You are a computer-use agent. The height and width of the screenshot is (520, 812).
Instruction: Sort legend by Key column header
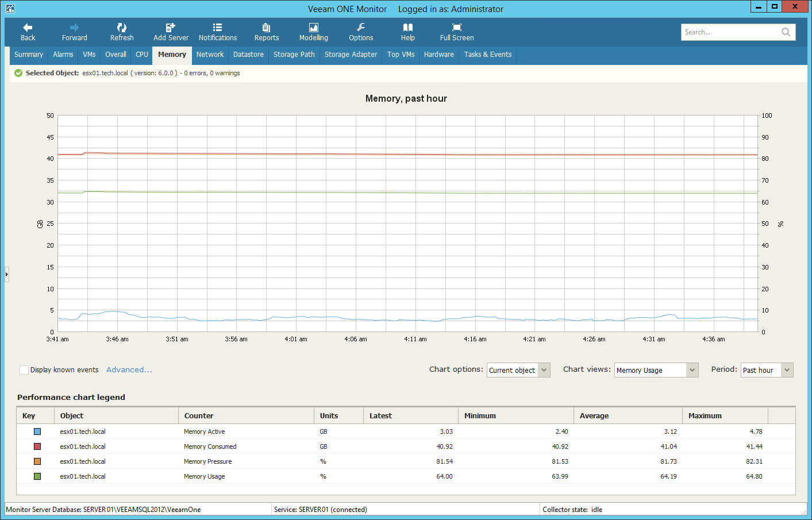[x=36, y=415]
